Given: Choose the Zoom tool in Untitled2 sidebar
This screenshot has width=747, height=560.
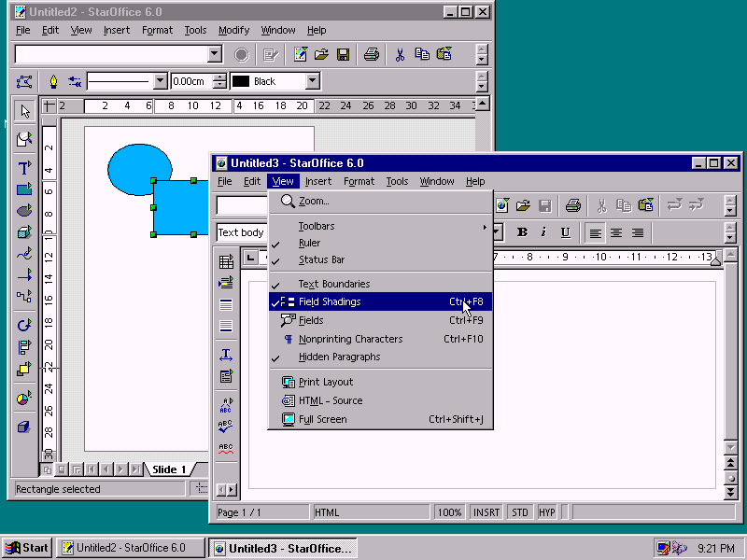Looking at the screenshot, I should click(24, 139).
